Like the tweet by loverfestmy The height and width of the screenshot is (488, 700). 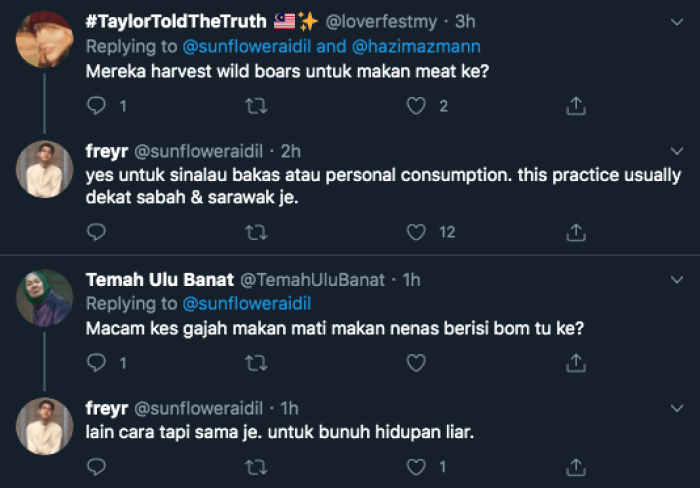pyautogui.click(x=416, y=105)
